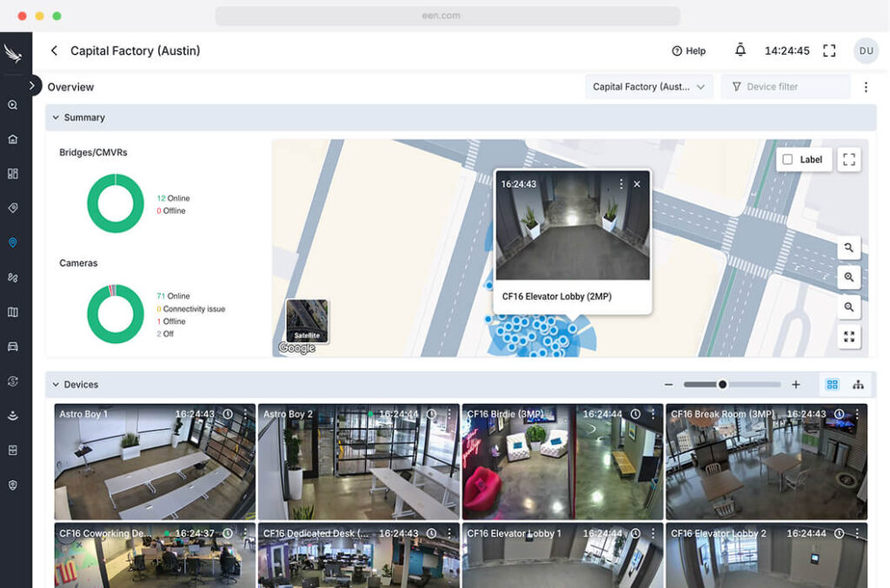
Task: Click the back arrow beside Capital Factory
Action: (x=54, y=50)
